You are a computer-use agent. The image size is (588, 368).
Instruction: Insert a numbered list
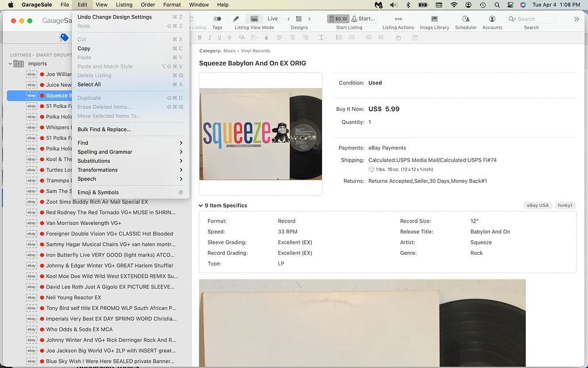352,37
